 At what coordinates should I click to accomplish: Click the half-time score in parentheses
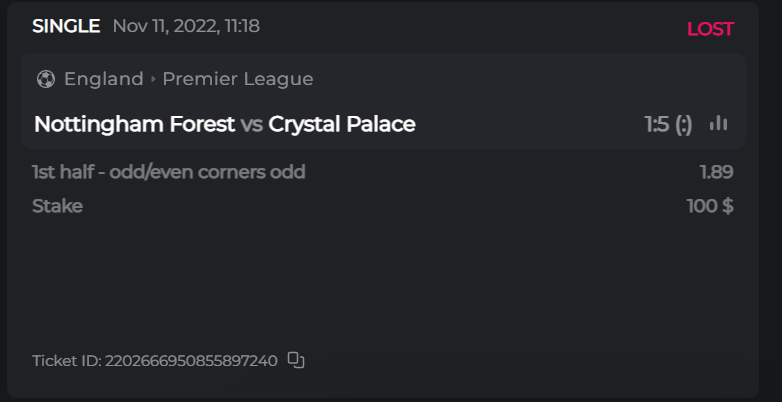tap(683, 124)
